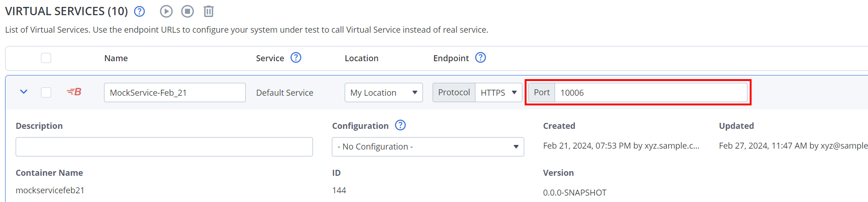Click the empty Description text field
Viewport: 868px width, 202px height.
click(x=164, y=147)
